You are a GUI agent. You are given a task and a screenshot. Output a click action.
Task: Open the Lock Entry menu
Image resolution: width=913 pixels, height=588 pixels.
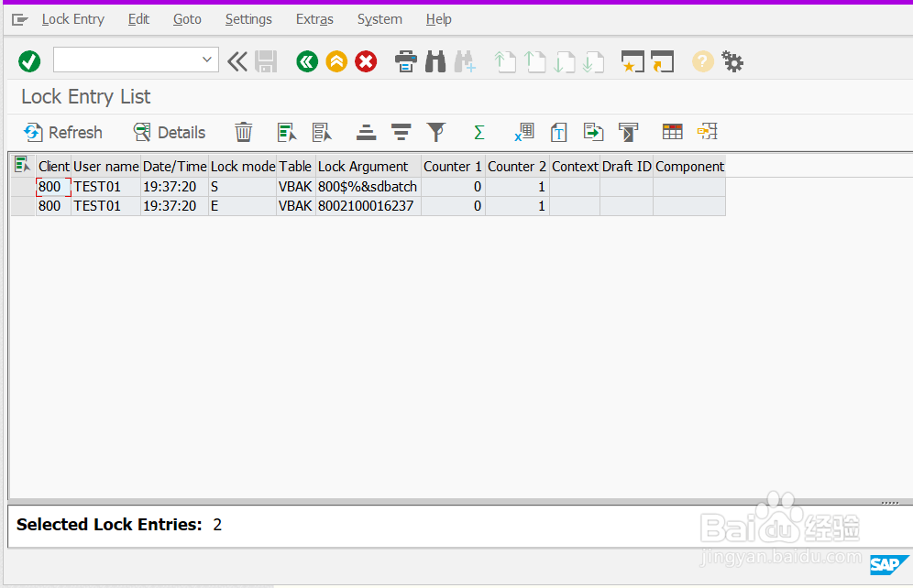[x=72, y=19]
